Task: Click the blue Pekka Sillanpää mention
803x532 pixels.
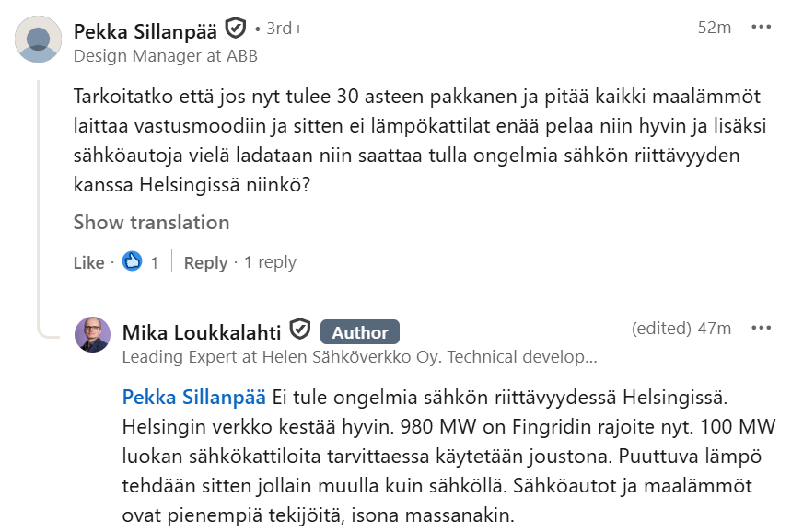Action: tap(193, 399)
